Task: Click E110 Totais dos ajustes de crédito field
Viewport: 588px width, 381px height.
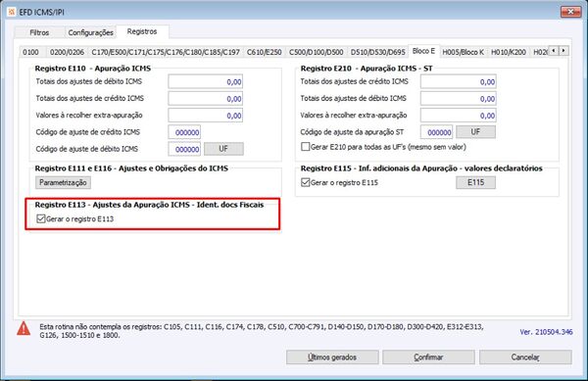Action: click(206, 99)
